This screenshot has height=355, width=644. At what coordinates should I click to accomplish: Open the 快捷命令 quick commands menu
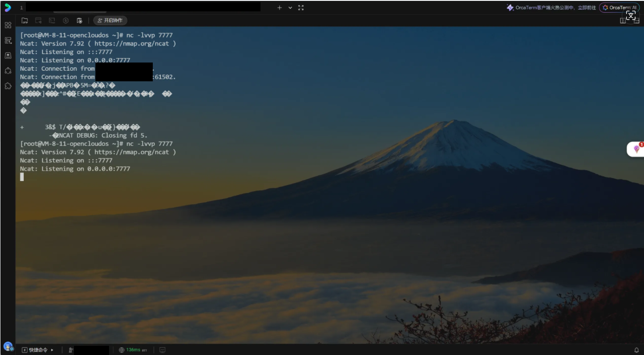[x=38, y=350]
